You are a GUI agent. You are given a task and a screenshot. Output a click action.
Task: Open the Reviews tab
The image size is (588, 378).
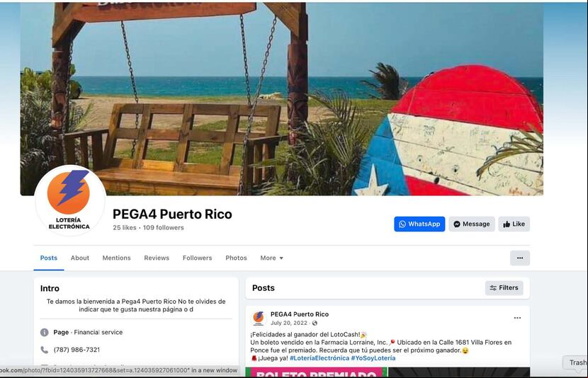coord(157,258)
